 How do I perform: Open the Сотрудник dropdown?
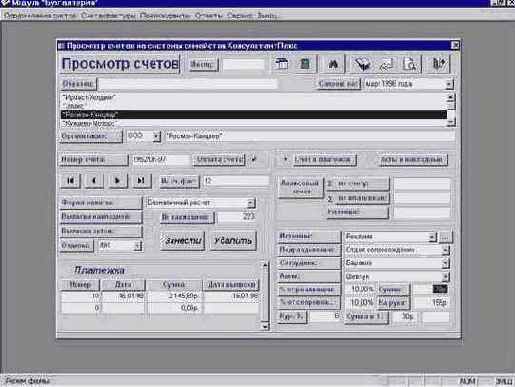point(445,263)
